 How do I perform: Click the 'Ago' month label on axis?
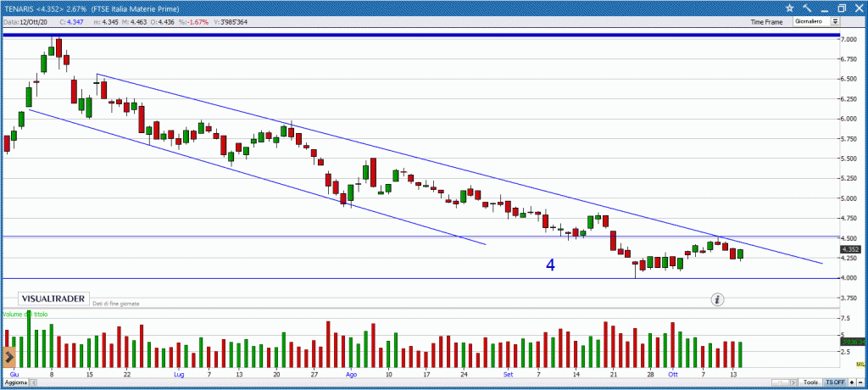point(351,374)
